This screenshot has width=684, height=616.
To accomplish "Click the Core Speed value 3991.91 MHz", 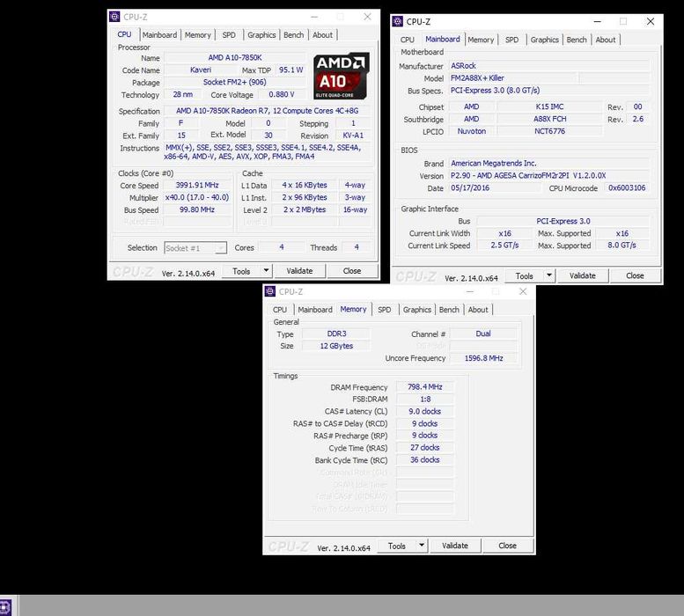I will point(197,186).
